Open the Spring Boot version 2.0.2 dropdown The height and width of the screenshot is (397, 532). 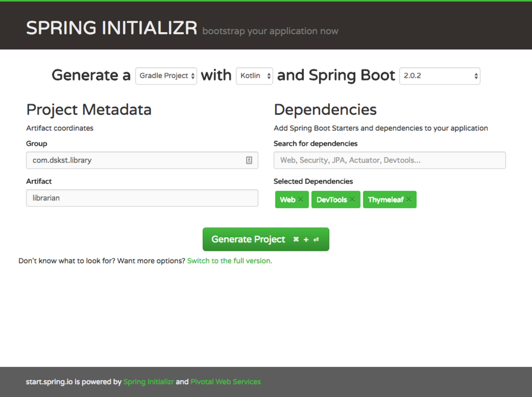440,76
